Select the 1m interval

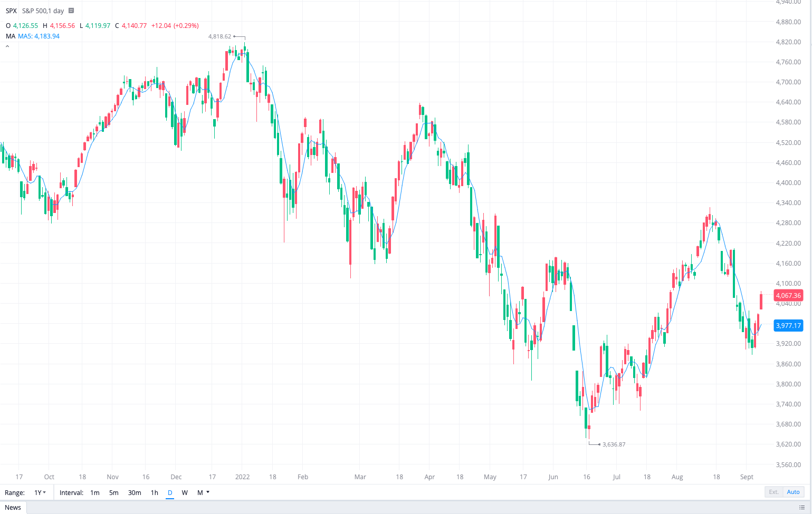click(94, 492)
